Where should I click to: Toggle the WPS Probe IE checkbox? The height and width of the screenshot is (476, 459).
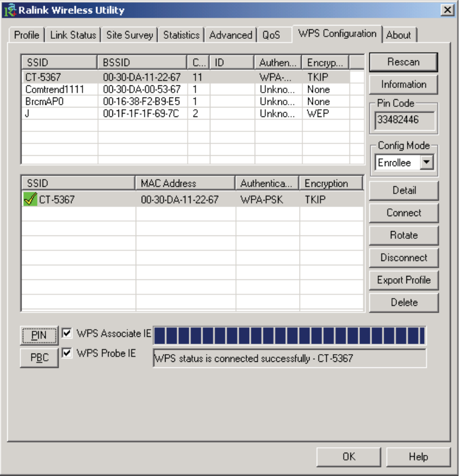(67, 353)
